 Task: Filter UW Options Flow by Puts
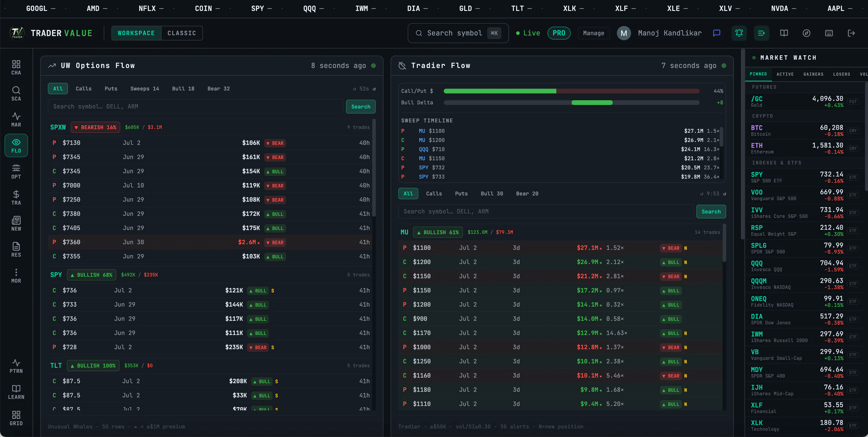pyautogui.click(x=111, y=89)
